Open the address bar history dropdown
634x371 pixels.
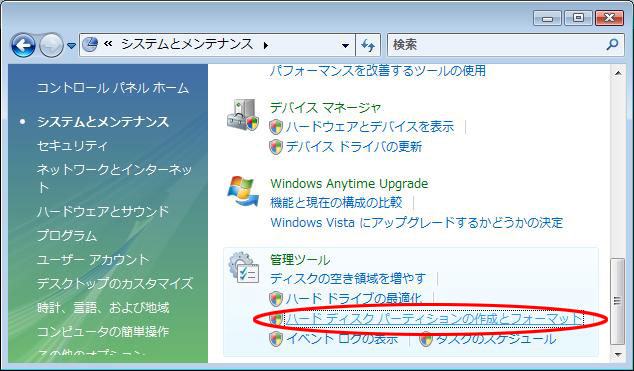click(x=345, y=45)
